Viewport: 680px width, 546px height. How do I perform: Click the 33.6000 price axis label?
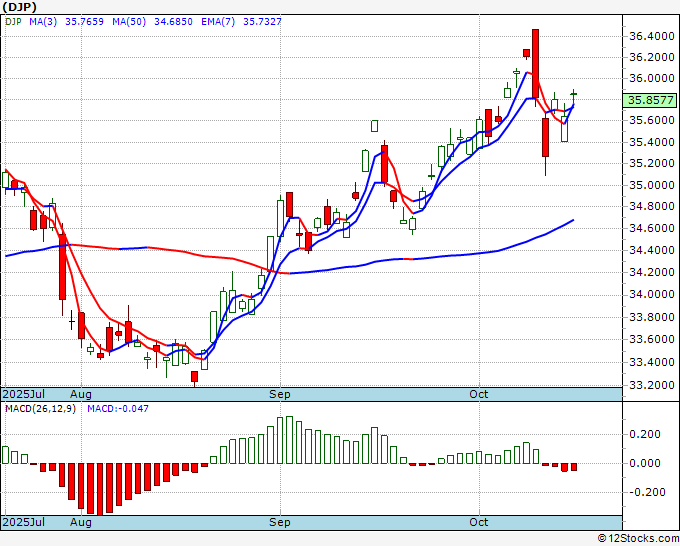[x=652, y=339]
